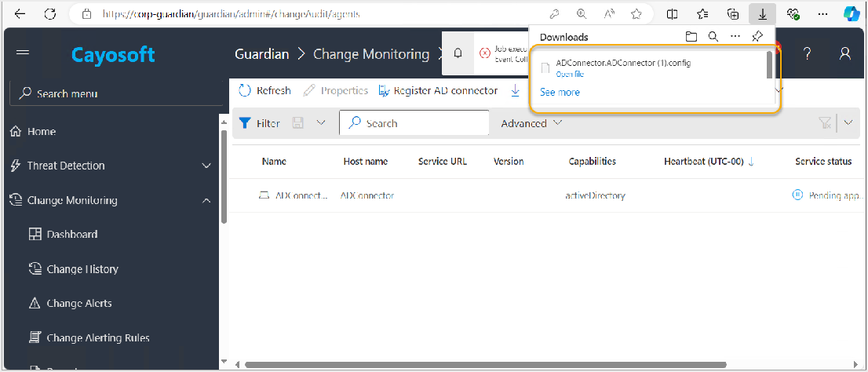Activate Read aloud icon in address bar
Viewport: 868px width, 372px height.
pos(609,14)
